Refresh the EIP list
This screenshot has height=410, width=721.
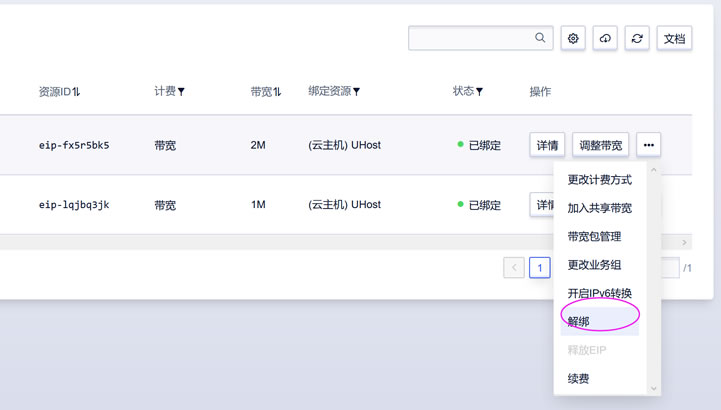coord(637,38)
